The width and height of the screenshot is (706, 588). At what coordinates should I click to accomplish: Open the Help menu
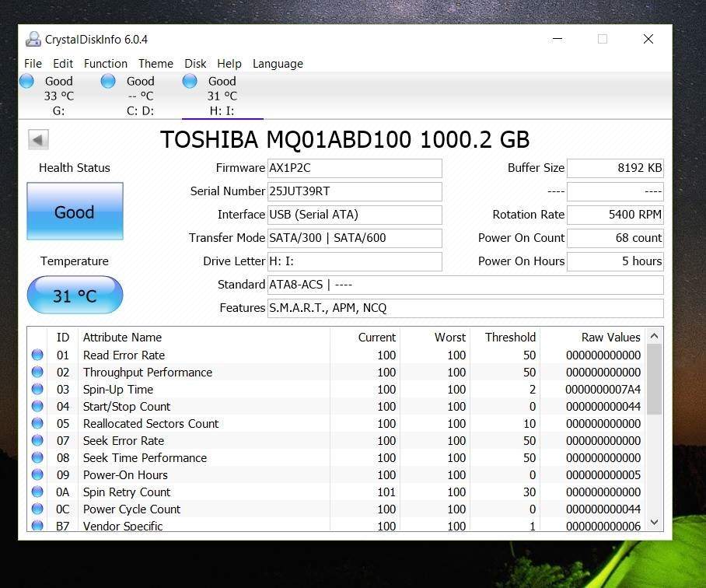pyautogui.click(x=229, y=64)
